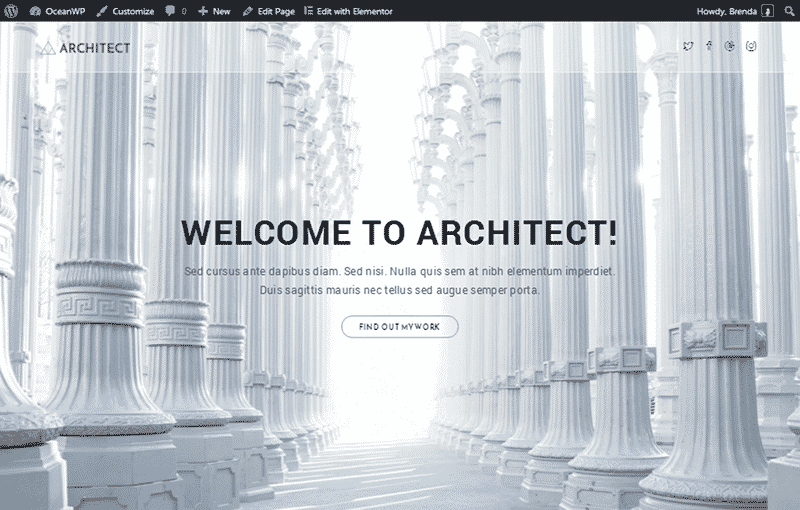Open the WordPress logo menu
800x510 pixels.
[11, 11]
